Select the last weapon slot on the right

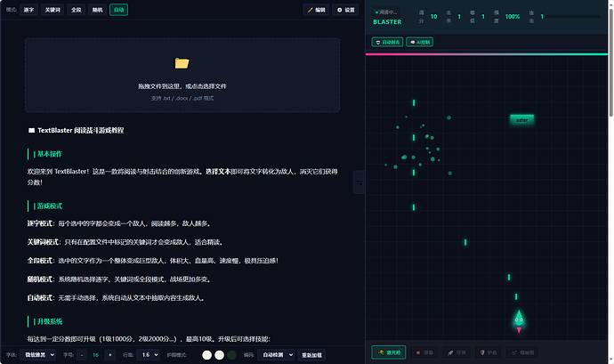[x=522, y=352]
